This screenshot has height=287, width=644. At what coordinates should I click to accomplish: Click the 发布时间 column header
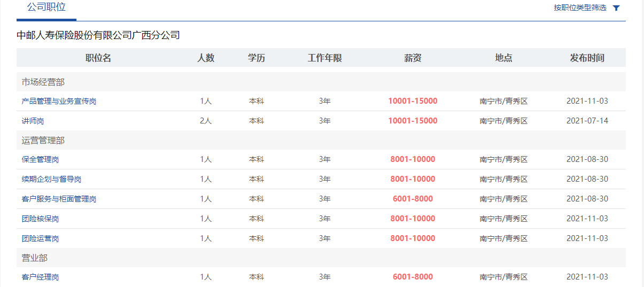[587, 58]
